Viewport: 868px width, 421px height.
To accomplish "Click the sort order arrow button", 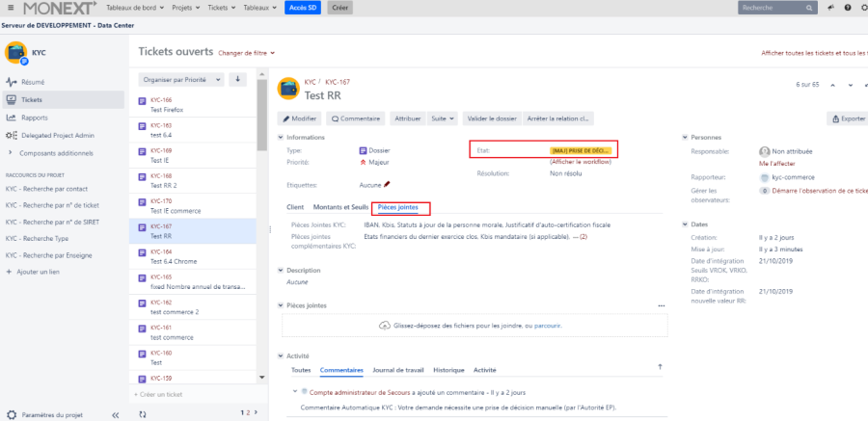I will coord(238,79).
